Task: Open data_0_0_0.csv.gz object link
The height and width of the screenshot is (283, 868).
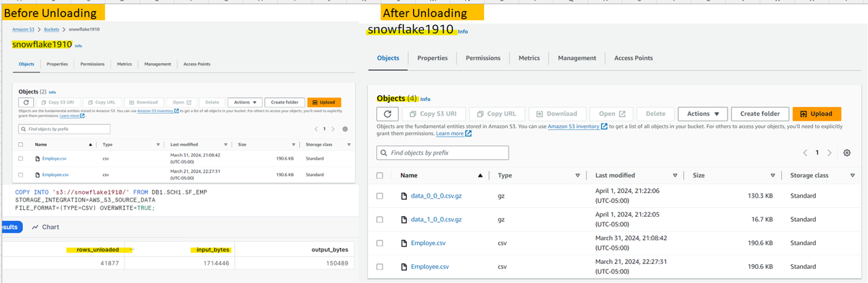Action: (436, 196)
